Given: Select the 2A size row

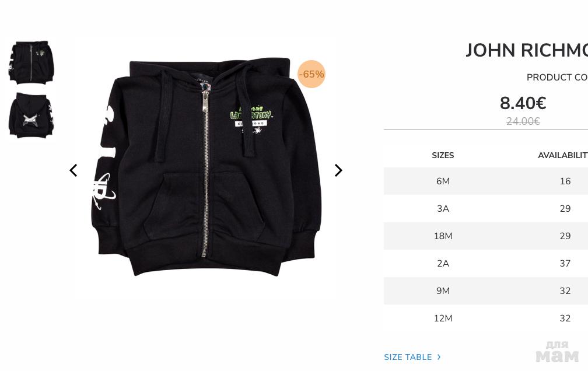Looking at the screenshot, I should click(485, 263).
